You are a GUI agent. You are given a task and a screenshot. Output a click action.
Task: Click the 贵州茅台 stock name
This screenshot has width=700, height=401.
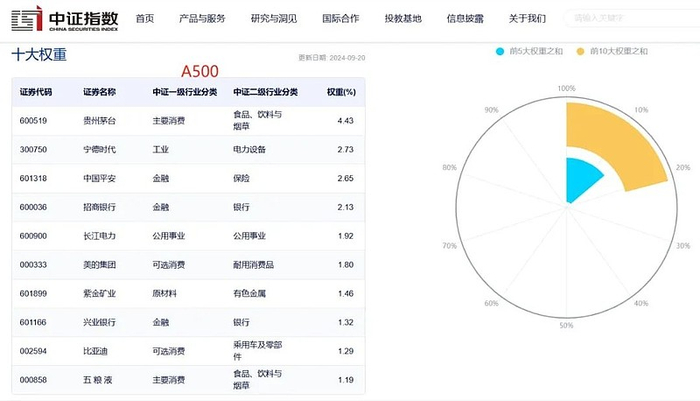tap(100, 120)
